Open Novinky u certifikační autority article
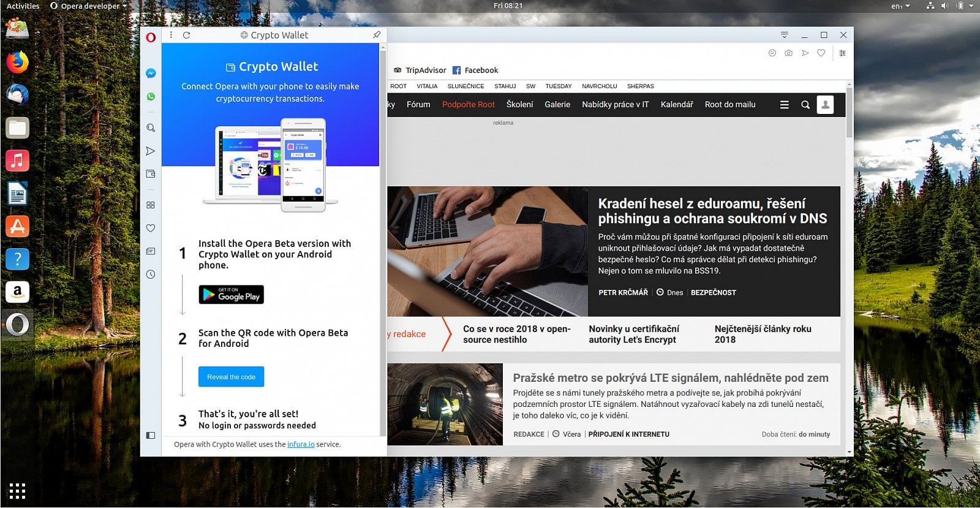The height and width of the screenshot is (508, 980). pyautogui.click(x=634, y=334)
